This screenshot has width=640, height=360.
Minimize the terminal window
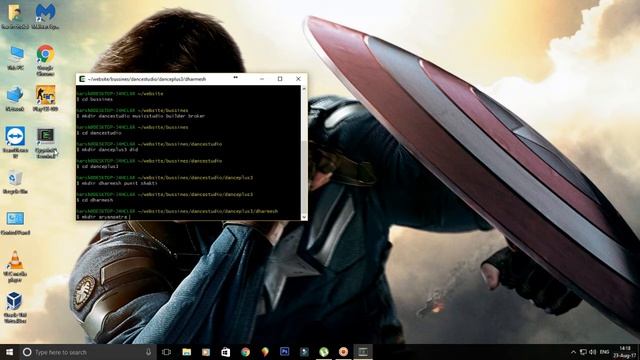tap(262, 79)
